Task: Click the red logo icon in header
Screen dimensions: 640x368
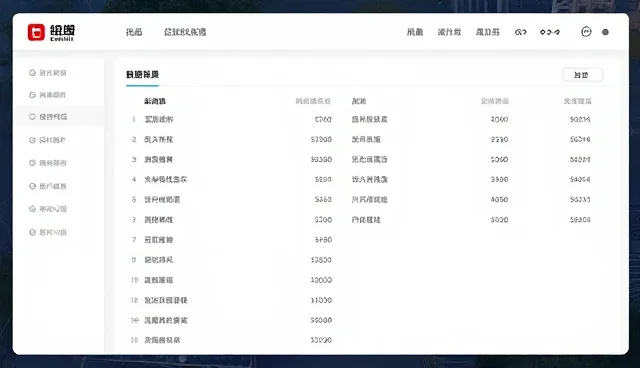Action: [36, 32]
